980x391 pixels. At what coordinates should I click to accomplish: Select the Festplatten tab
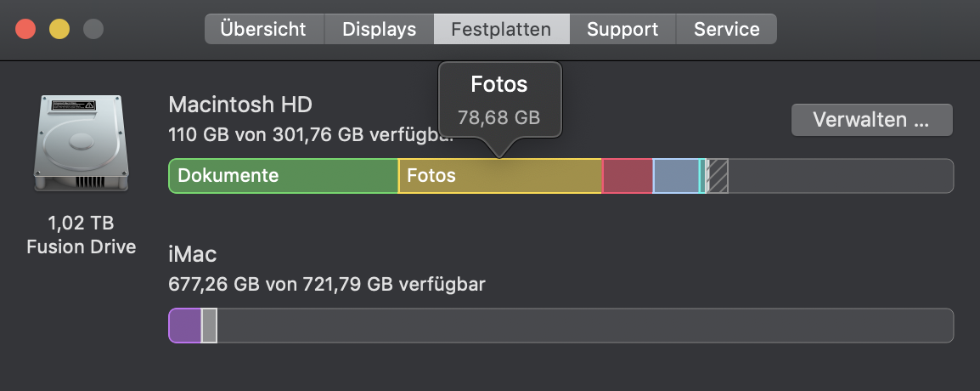(x=501, y=30)
